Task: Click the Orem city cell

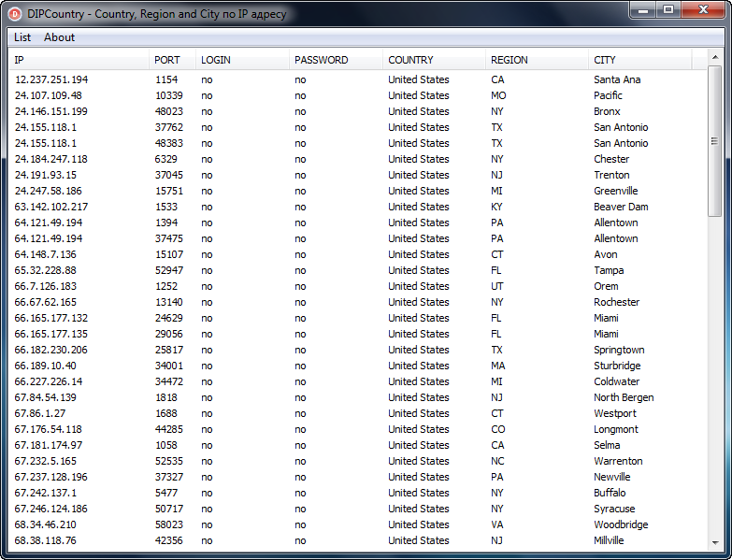Action: tap(606, 286)
